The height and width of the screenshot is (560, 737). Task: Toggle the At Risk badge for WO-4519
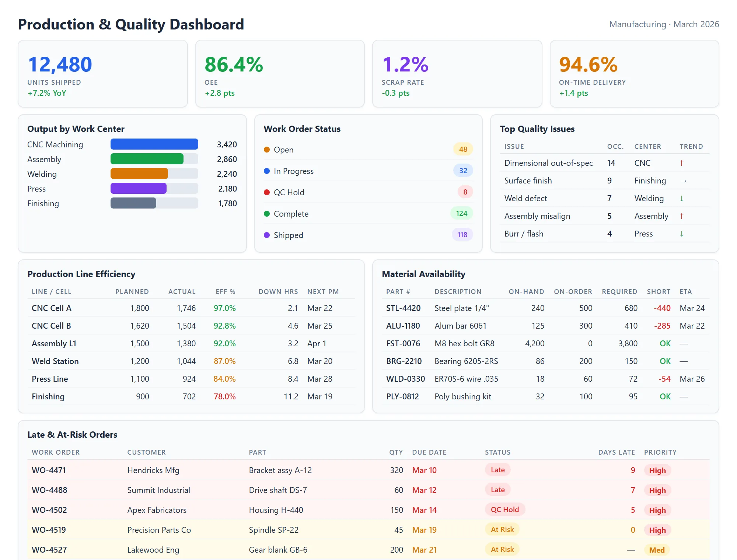point(502,529)
